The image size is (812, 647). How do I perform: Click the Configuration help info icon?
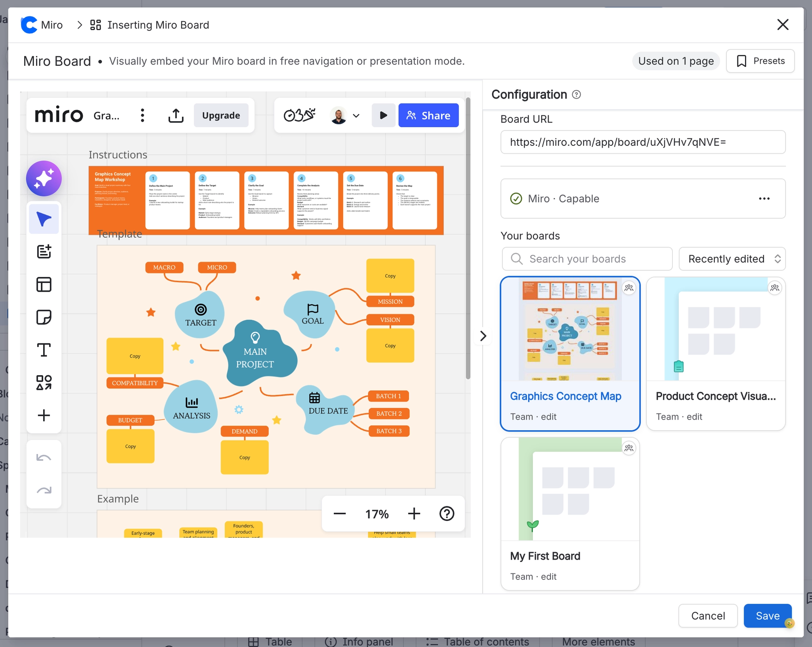click(x=576, y=95)
